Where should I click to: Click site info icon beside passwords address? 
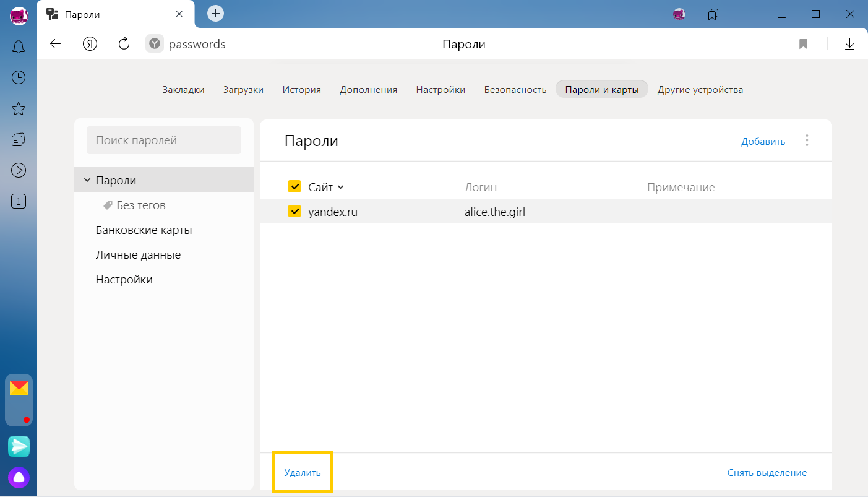[x=155, y=44]
